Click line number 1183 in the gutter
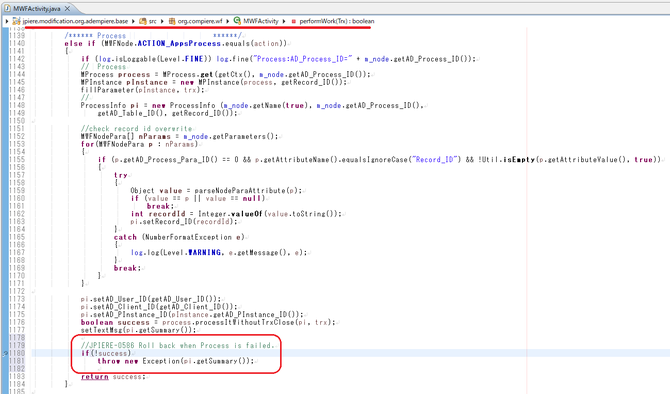 point(17,376)
